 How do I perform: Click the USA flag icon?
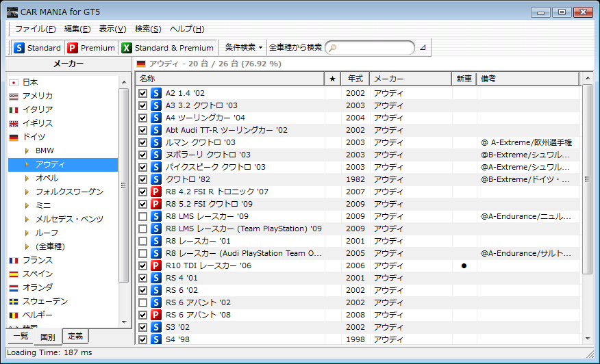pos(14,96)
